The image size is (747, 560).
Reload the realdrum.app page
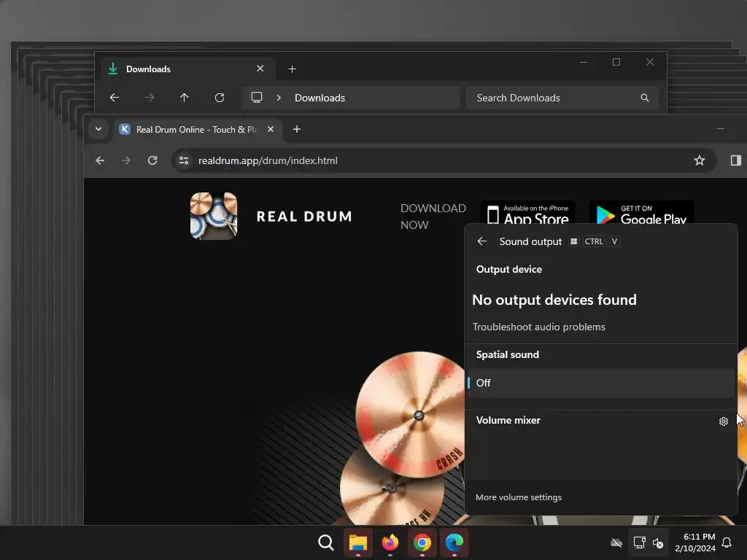coord(152,160)
